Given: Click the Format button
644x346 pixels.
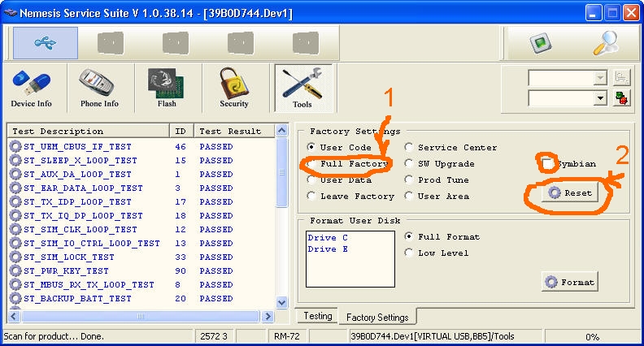Looking at the screenshot, I should click(x=570, y=282).
